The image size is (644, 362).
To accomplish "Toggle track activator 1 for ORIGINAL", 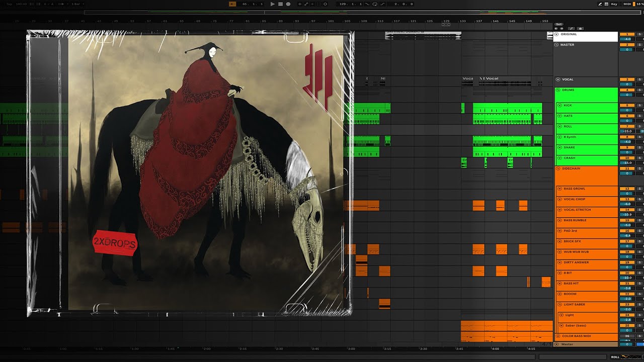I will (627, 34).
